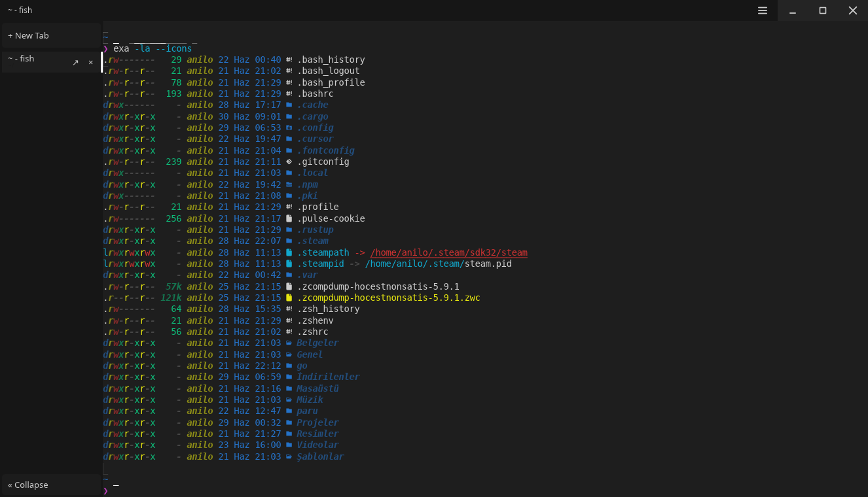Click the timestamp '30 Haz 09:01'
The image size is (868, 497).
pyautogui.click(x=249, y=116)
